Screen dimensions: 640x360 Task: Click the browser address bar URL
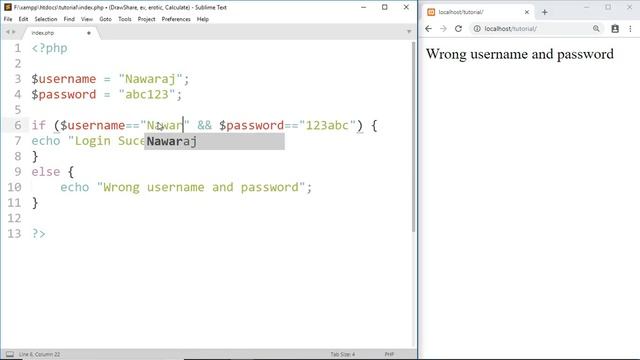click(511, 29)
